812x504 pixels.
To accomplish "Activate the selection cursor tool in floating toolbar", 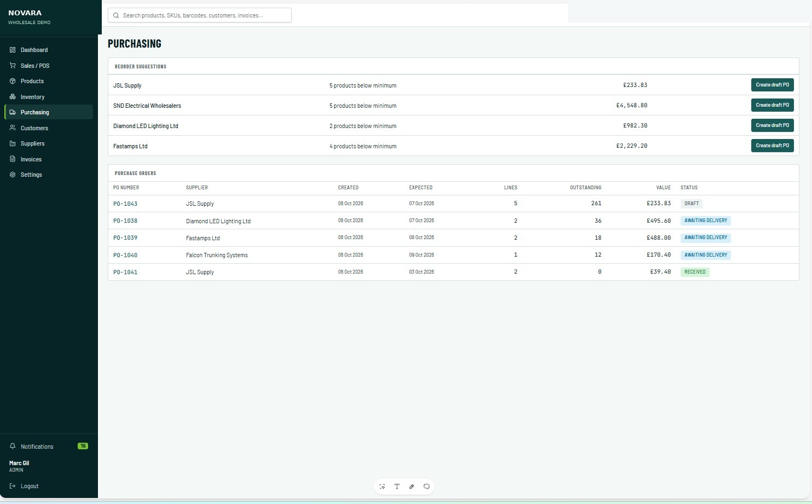I will [x=382, y=486].
